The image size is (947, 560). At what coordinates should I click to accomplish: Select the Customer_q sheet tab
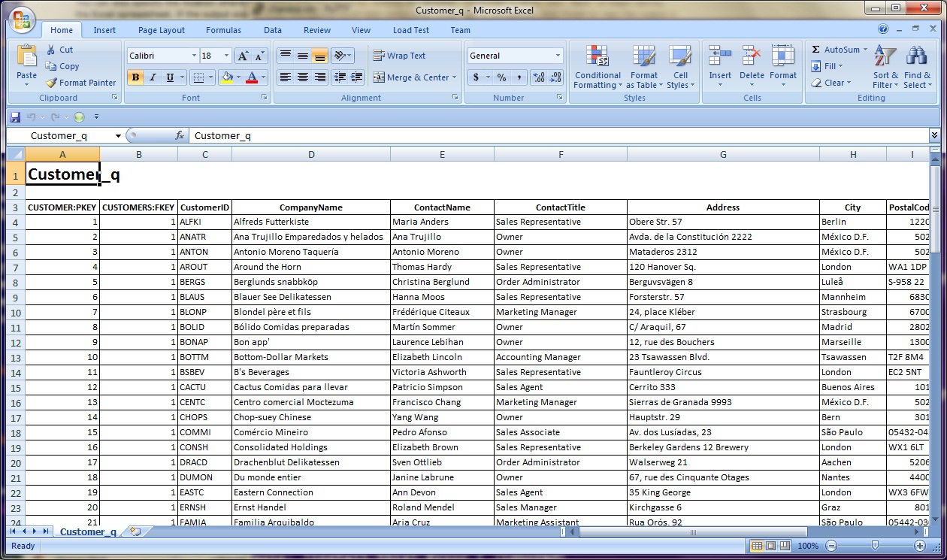coord(87,531)
